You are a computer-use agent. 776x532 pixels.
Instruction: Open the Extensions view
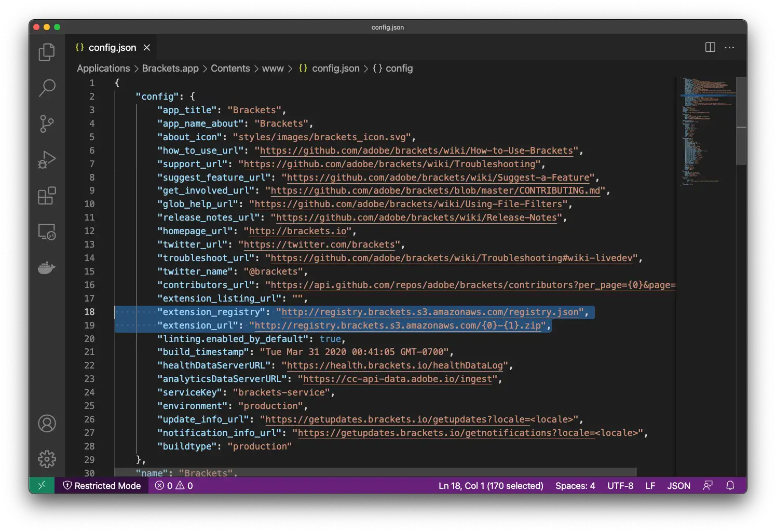tap(47, 196)
